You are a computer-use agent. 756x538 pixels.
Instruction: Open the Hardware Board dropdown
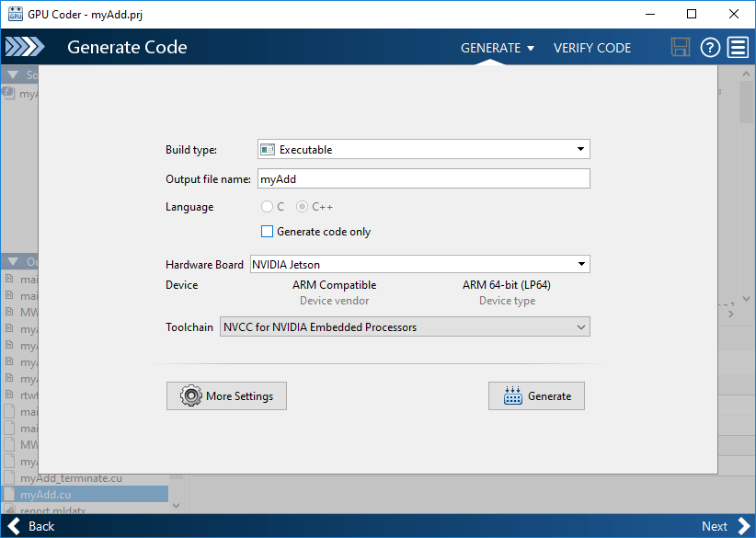(581, 264)
